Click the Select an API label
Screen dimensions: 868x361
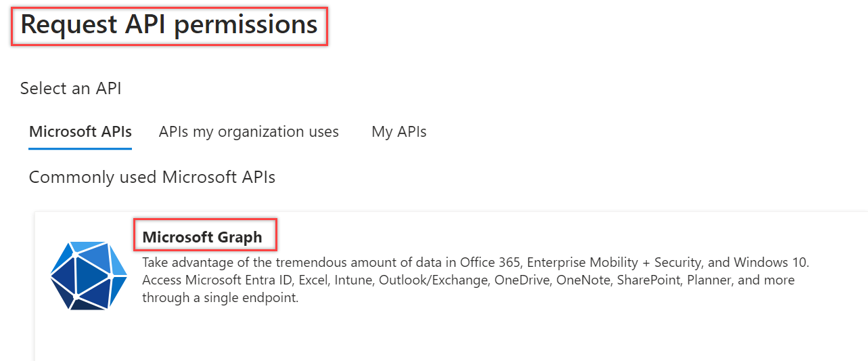(x=70, y=88)
